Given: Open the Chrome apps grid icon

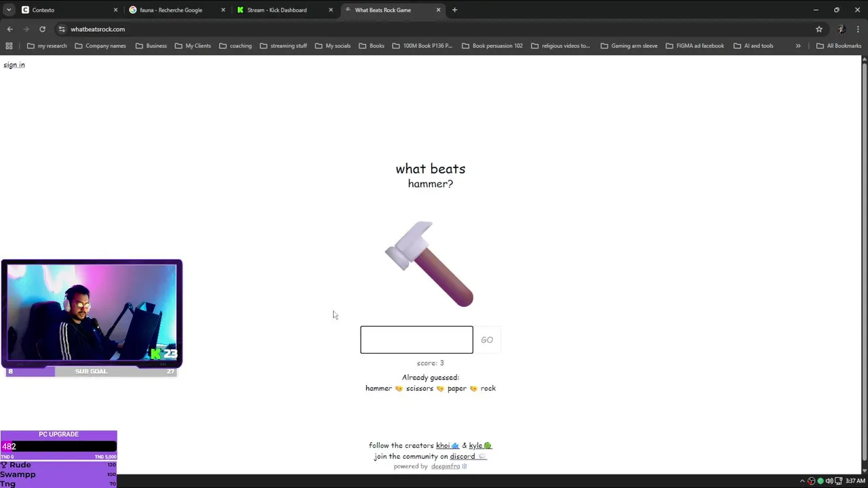Looking at the screenshot, I should point(9,46).
